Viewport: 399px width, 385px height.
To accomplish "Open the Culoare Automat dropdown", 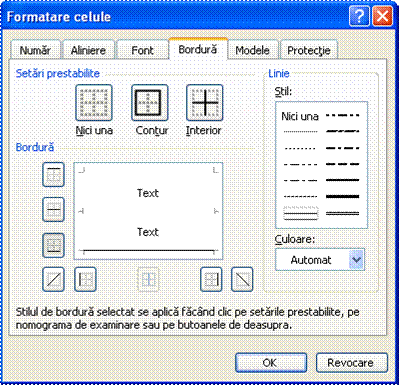I will 320,260.
